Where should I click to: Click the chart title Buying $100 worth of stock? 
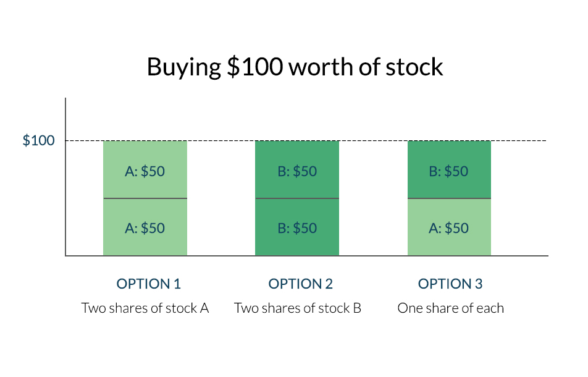[x=295, y=67]
